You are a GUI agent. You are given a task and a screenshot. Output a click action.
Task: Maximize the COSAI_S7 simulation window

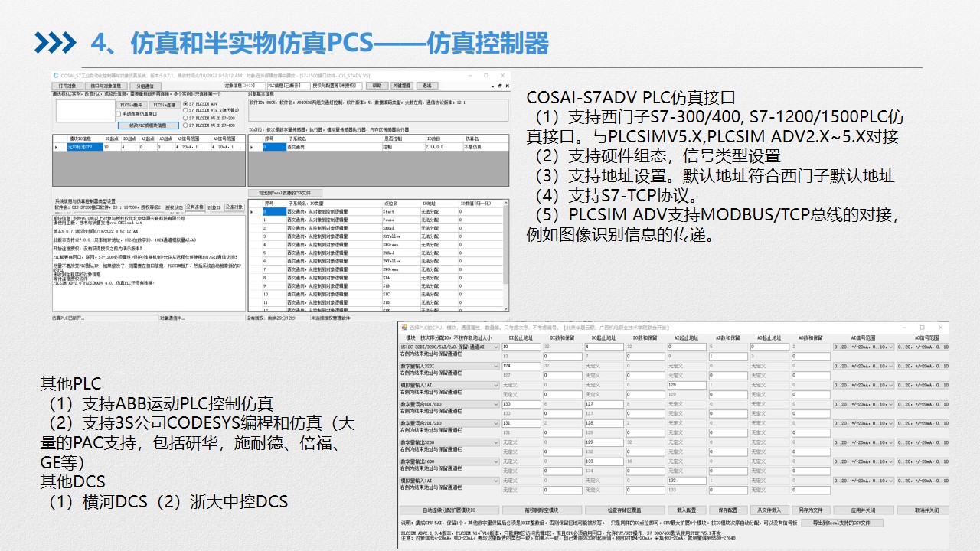tap(486, 76)
